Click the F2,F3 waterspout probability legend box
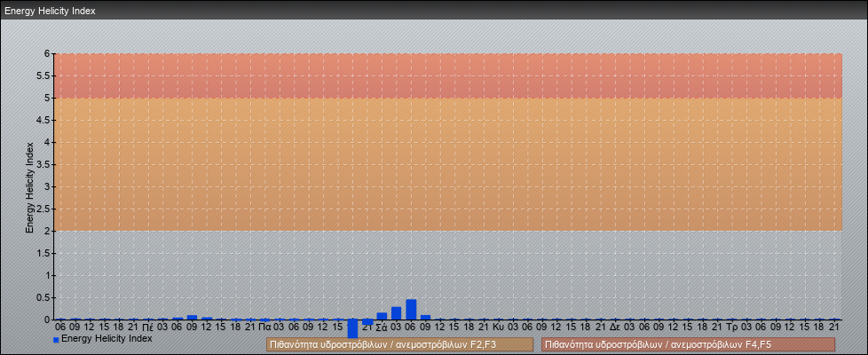Screen dimensions: 868x355 (399, 344)
